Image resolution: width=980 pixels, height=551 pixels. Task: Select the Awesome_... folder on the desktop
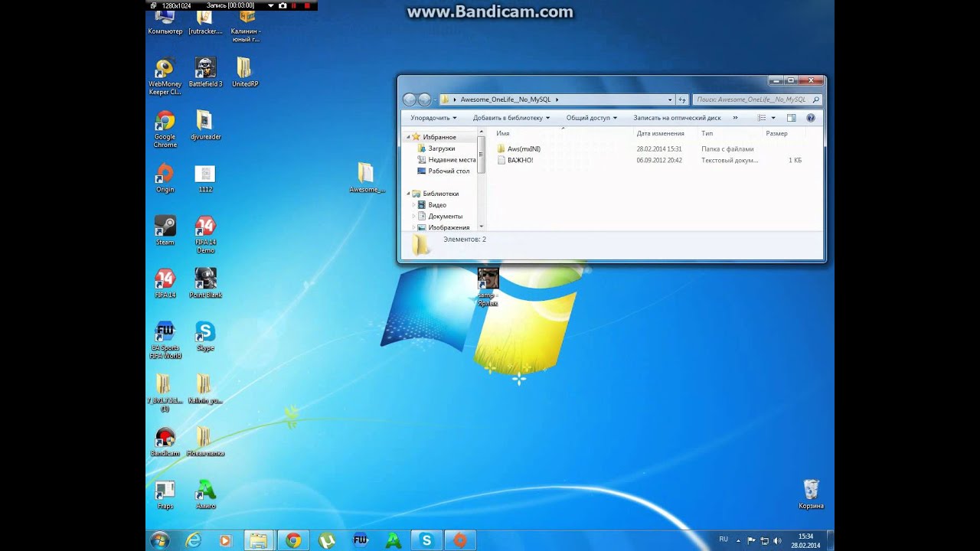[367, 178]
